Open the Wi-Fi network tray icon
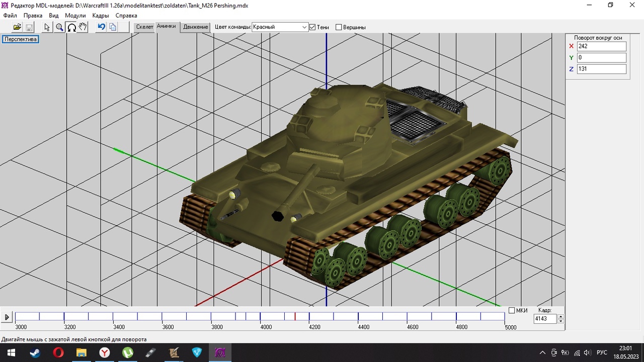The height and width of the screenshot is (362, 644). click(x=577, y=352)
